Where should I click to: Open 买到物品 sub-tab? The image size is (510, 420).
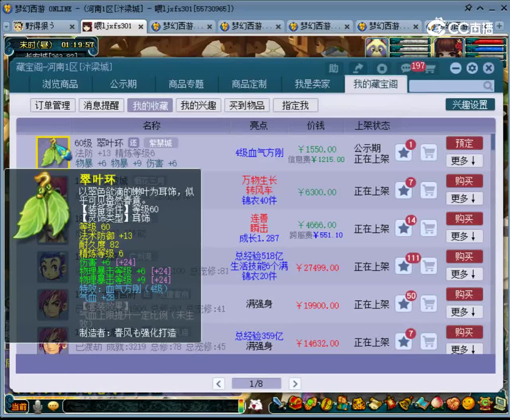tap(247, 105)
